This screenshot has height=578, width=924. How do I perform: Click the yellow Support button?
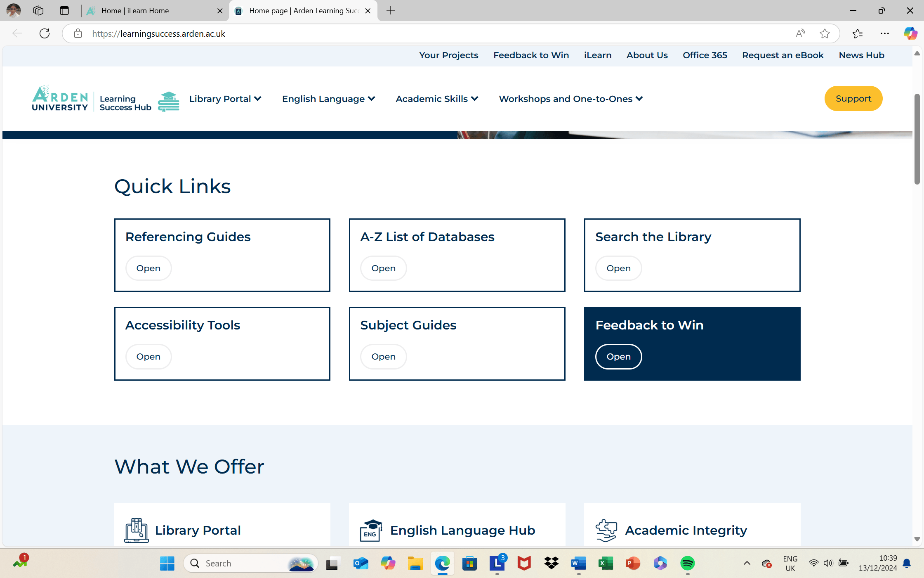853,98
